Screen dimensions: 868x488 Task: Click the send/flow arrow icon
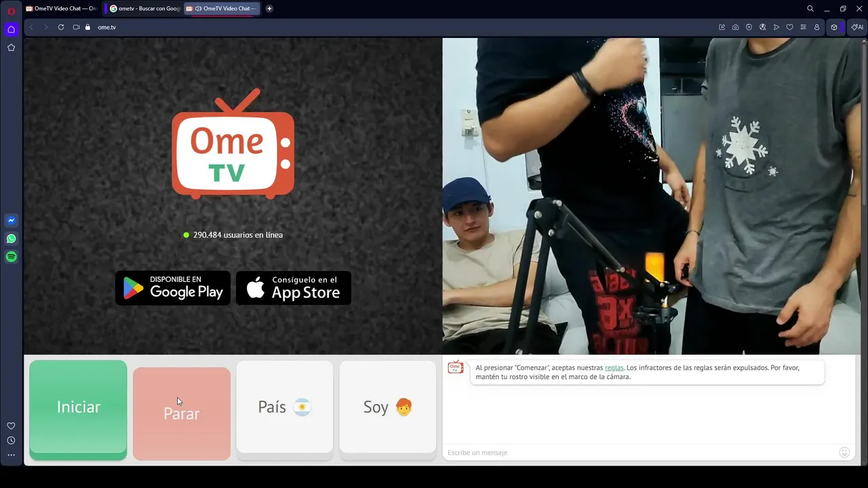[x=776, y=27]
